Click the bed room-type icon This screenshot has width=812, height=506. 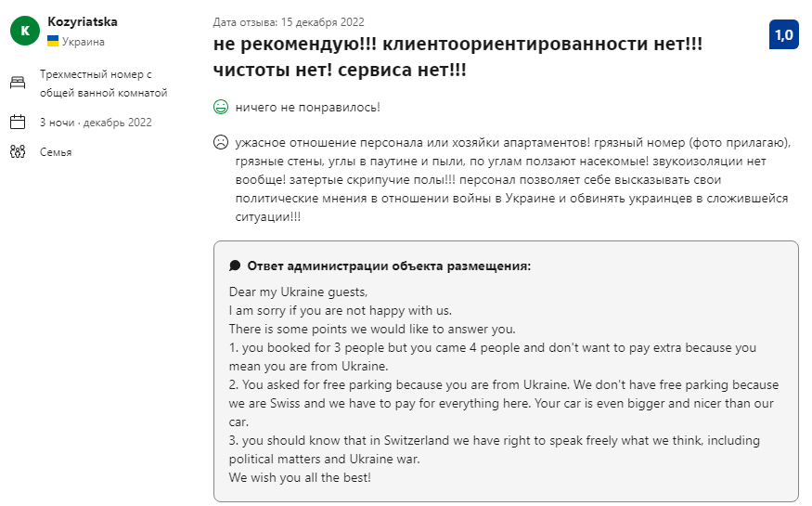coord(18,83)
